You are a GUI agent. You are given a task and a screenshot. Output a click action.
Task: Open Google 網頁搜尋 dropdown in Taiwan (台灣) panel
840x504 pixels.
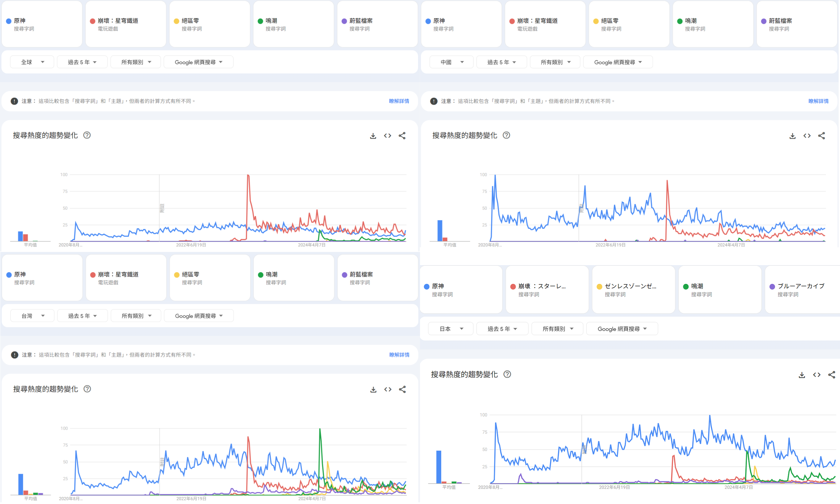point(199,316)
